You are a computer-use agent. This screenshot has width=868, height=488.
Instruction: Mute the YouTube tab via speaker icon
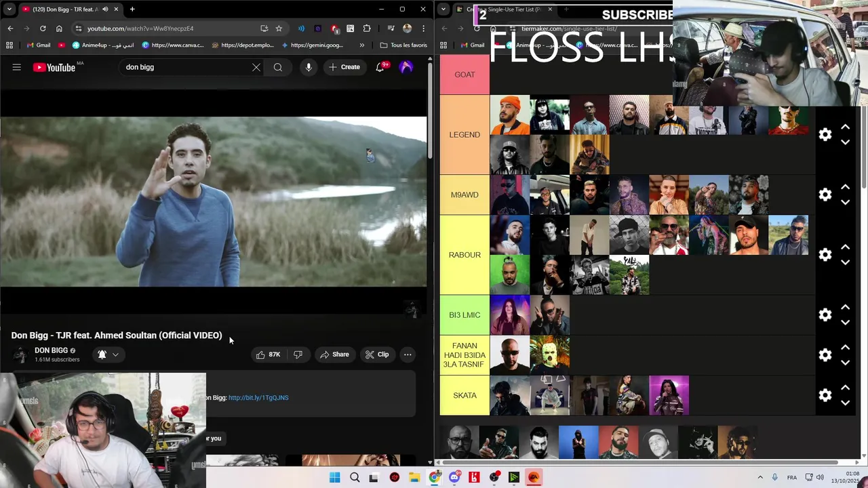pyautogui.click(x=105, y=9)
